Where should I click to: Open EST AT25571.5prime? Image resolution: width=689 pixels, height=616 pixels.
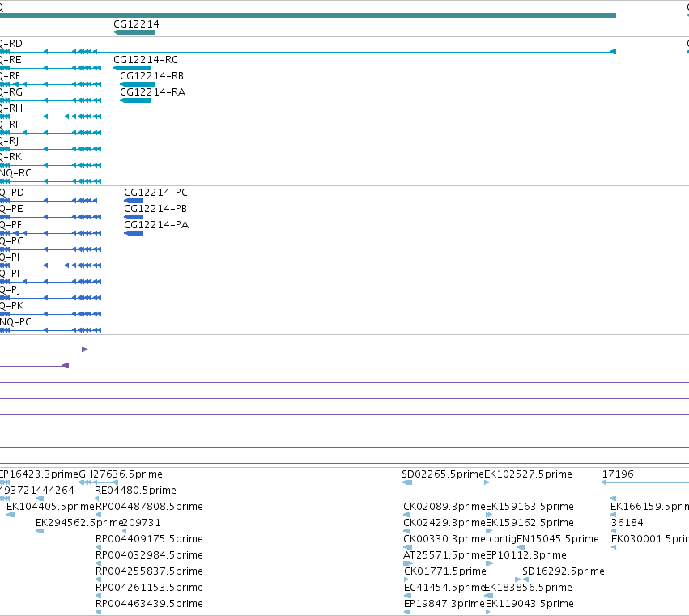tap(444, 555)
